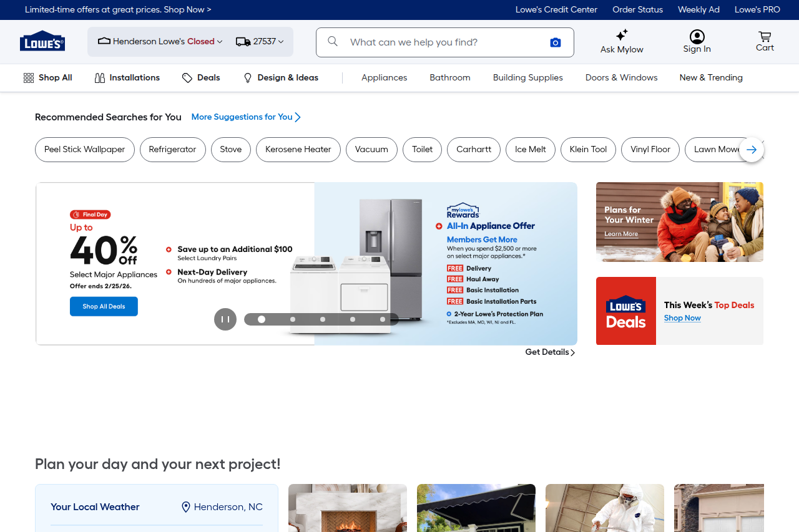The image size is (799, 532).
Task: Open Ask Mylow assistant
Action: [x=621, y=41]
